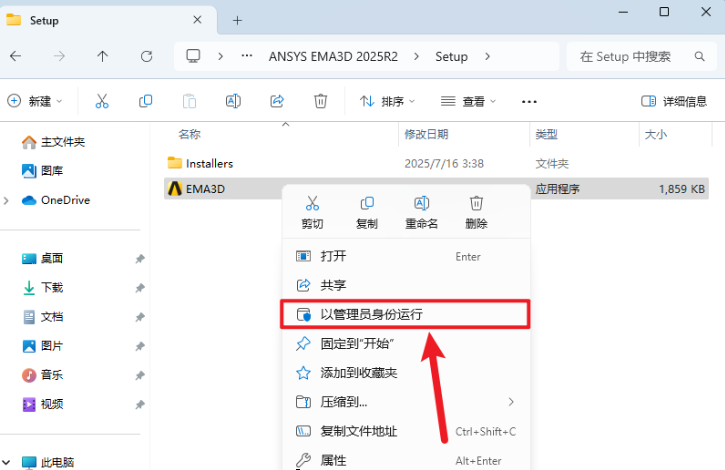Open 图库 gallery in navigation pane

[43, 171]
